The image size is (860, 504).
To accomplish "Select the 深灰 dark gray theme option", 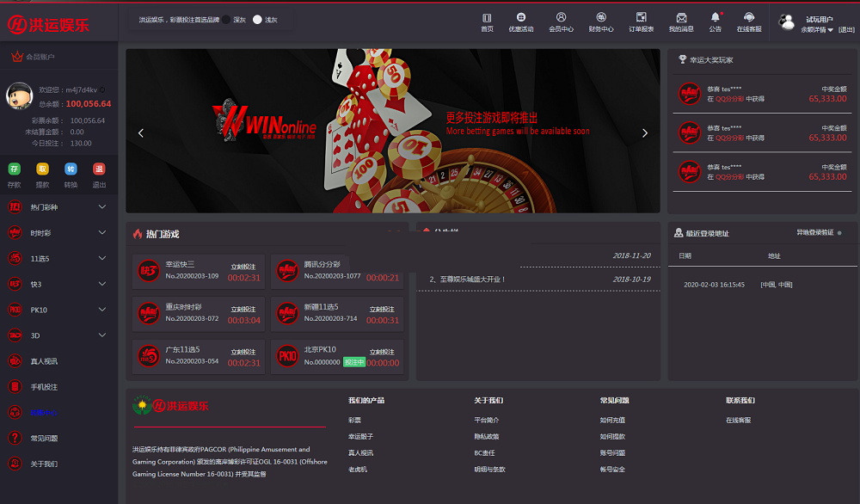I will [225, 19].
